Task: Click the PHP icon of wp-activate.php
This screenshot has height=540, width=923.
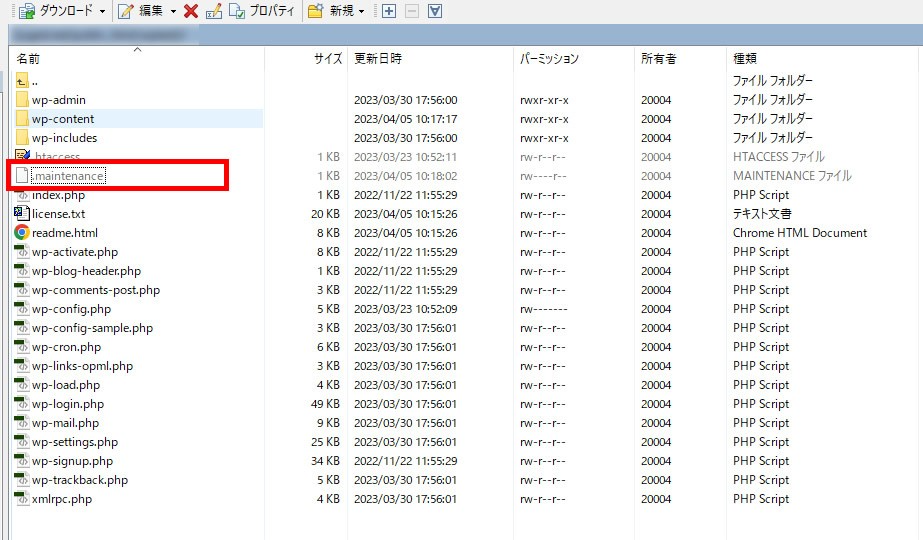Action: pos(22,251)
